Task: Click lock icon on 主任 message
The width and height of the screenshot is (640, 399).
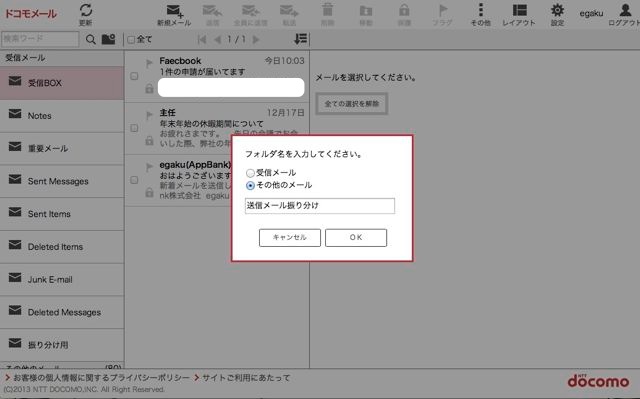Action: click(x=149, y=140)
